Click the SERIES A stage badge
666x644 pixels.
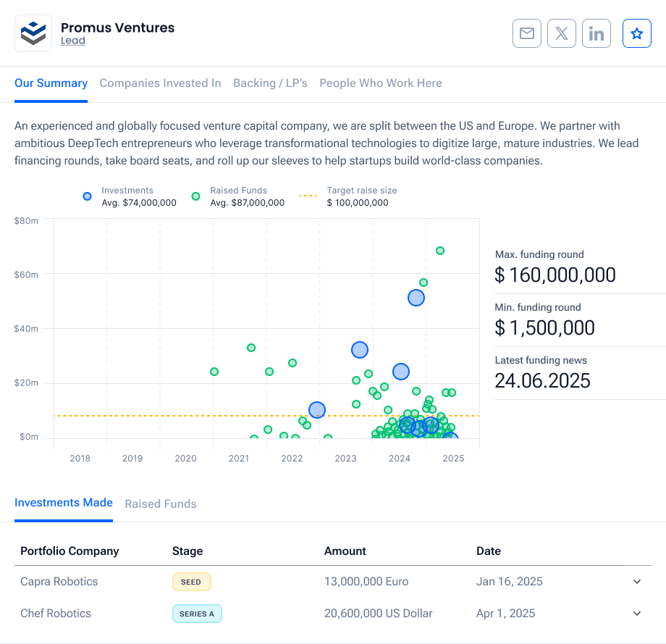197,614
